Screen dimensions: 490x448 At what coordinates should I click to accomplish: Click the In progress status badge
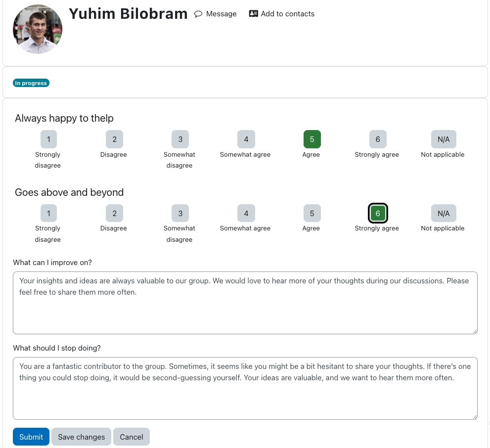pos(31,83)
